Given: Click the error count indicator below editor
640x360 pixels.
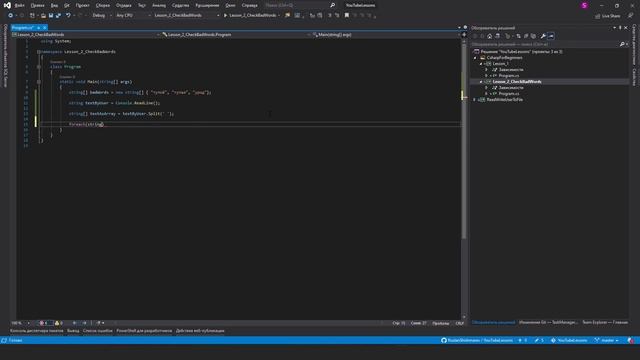Looking at the screenshot, I should tap(43, 323).
